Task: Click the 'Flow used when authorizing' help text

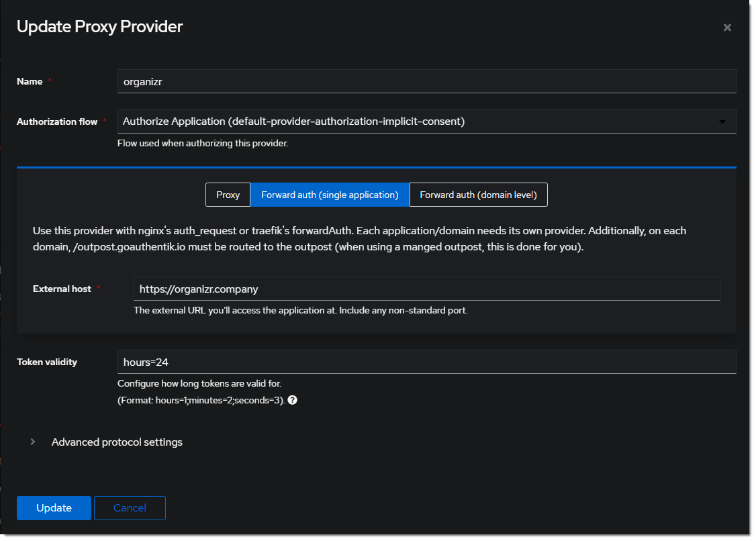Action: pyautogui.click(x=202, y=143)
